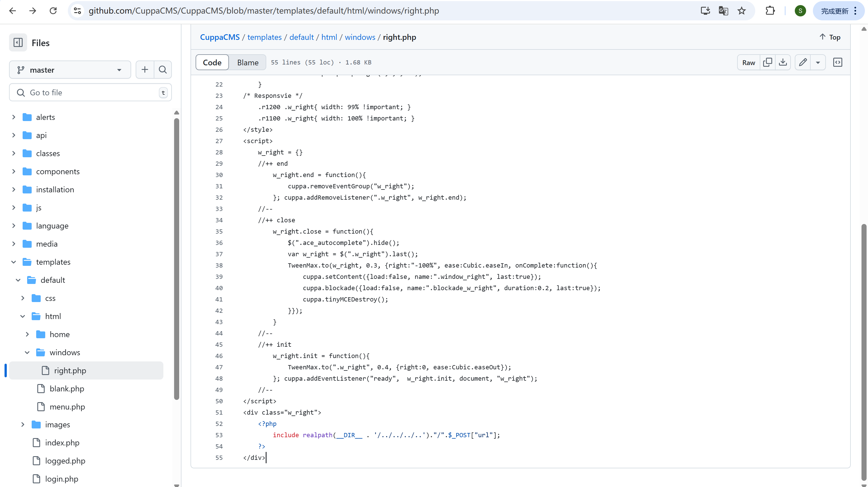Open the alerts folder

click(x=46, y=117)
